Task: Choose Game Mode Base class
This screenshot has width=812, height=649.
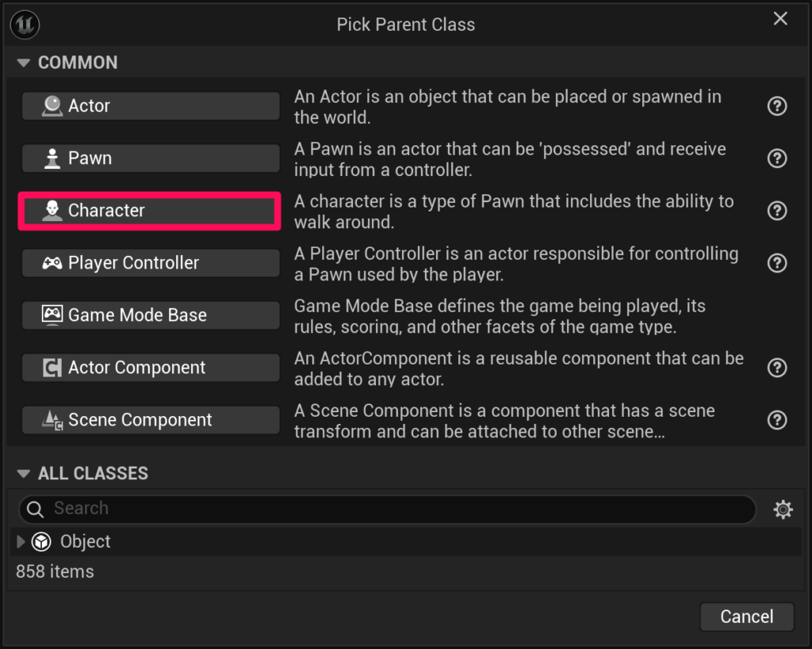Action: tap(151, 315)
